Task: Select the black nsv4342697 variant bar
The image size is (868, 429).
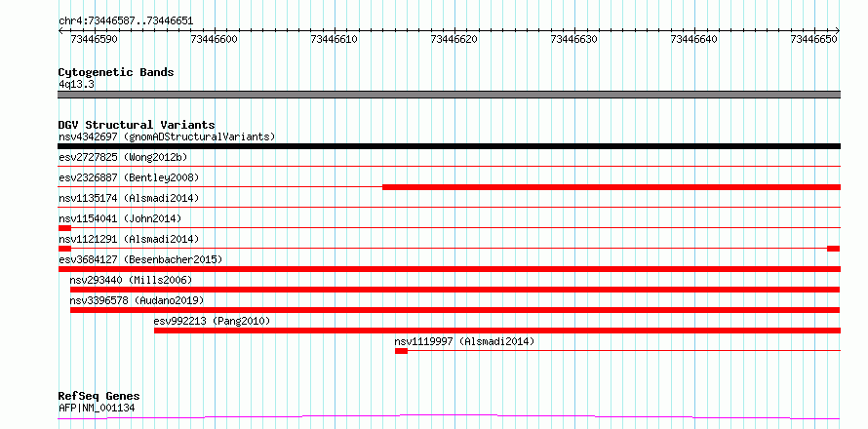Action: coord(450,146)
